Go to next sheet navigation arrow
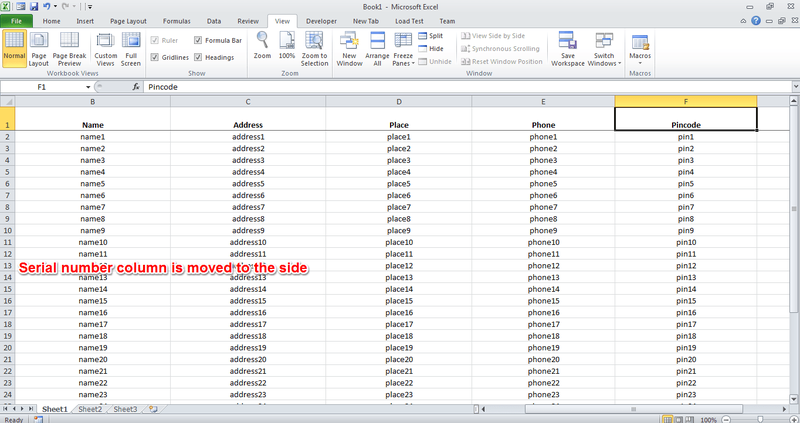800x423 pixels. point(22,409)
